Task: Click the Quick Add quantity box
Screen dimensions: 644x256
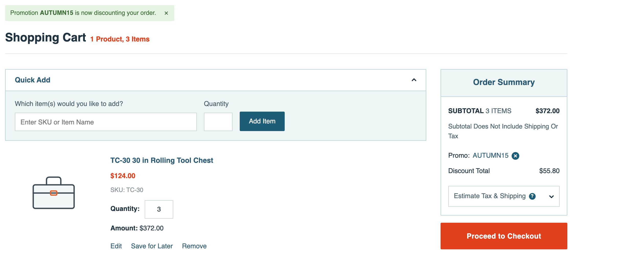Action: pyautogui.click(x=218, y=122)
